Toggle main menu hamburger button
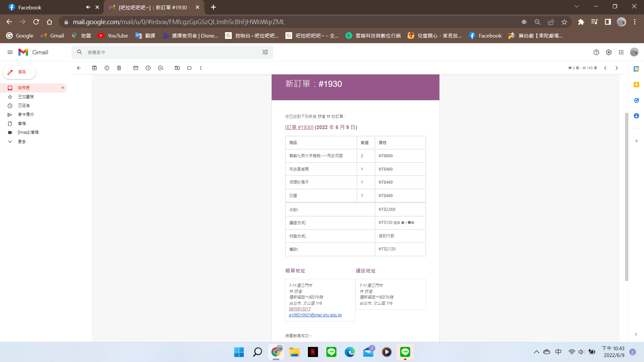The height and width of the screenshot is (362, 644). click(10, 52)
